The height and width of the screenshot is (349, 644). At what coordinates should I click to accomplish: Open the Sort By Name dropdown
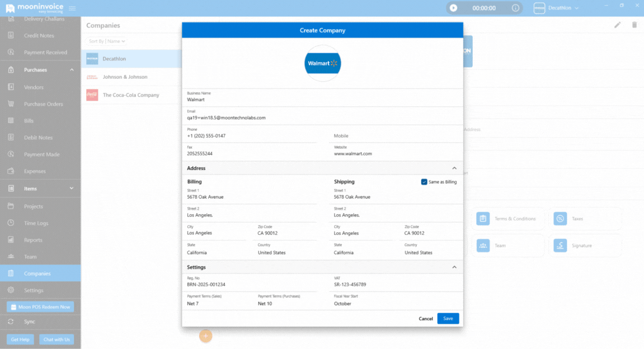click(x=107, y=41)
